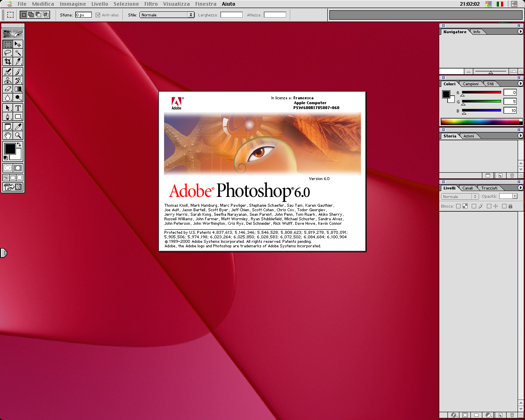525x420 pixels.
Task: Toggle the Anti-alias checkbox
Action: click(98, 15)
